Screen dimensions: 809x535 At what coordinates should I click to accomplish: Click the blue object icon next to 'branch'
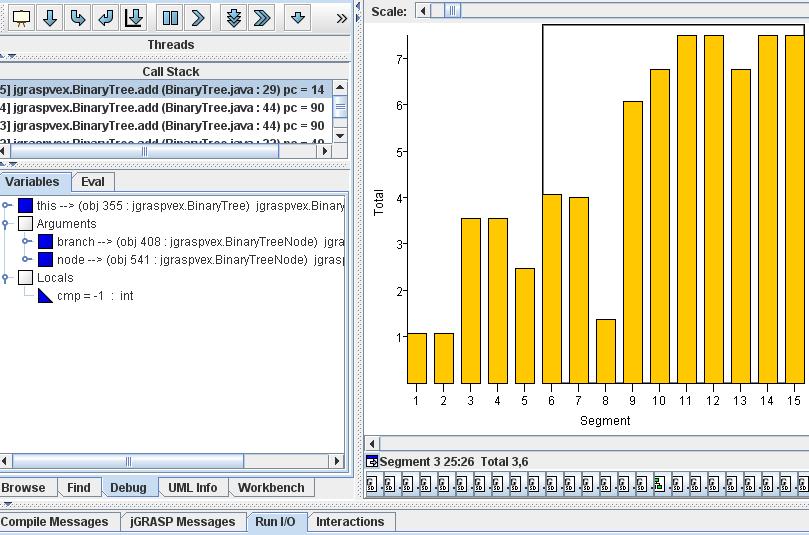[x=45, y=241]
